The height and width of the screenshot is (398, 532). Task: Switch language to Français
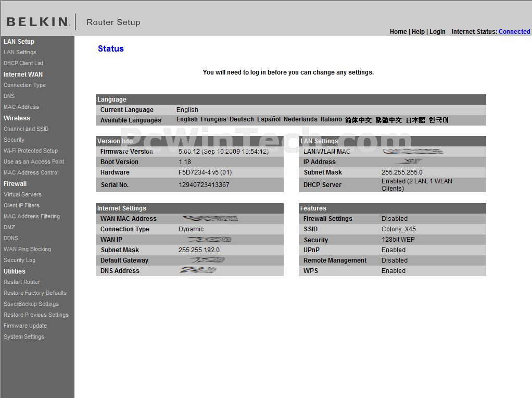[x=213, y=119]
